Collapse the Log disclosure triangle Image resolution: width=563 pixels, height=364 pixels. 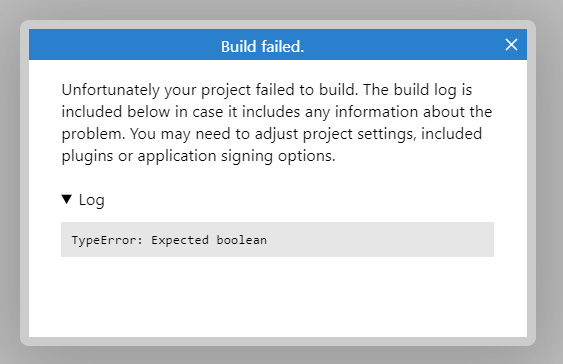coord(67,199)
